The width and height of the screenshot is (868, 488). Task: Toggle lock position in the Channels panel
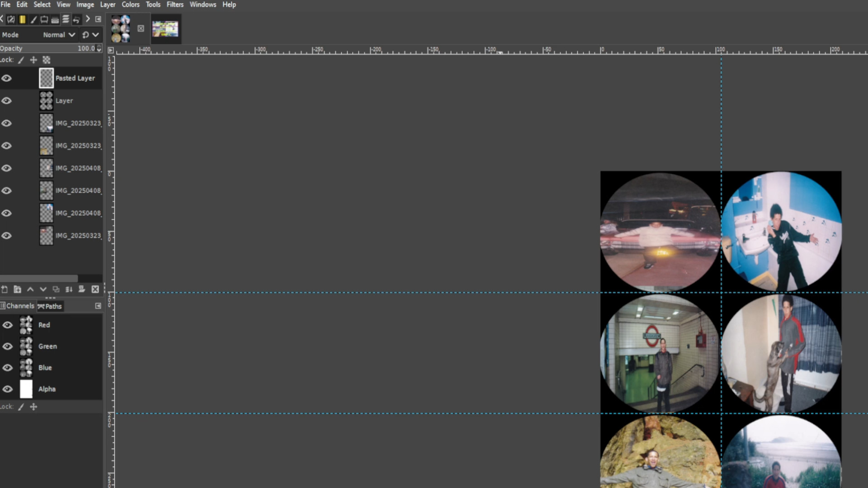pyautogui.click(x=33, y=407)
